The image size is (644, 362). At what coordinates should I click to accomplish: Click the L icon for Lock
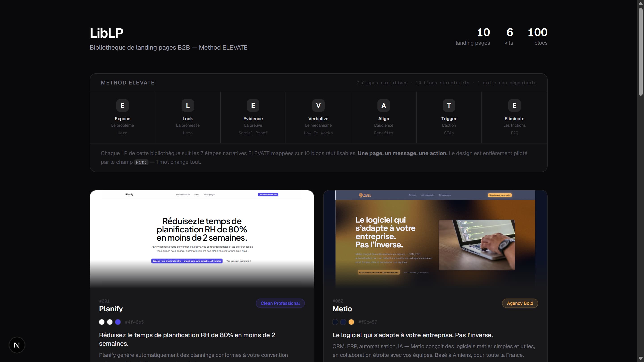click(188, 105)
